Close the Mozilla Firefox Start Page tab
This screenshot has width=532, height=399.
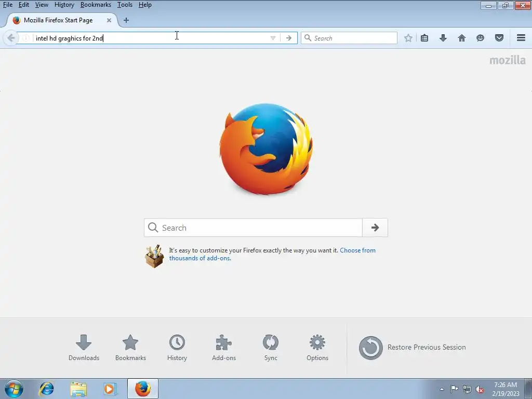tap(109, 20)
